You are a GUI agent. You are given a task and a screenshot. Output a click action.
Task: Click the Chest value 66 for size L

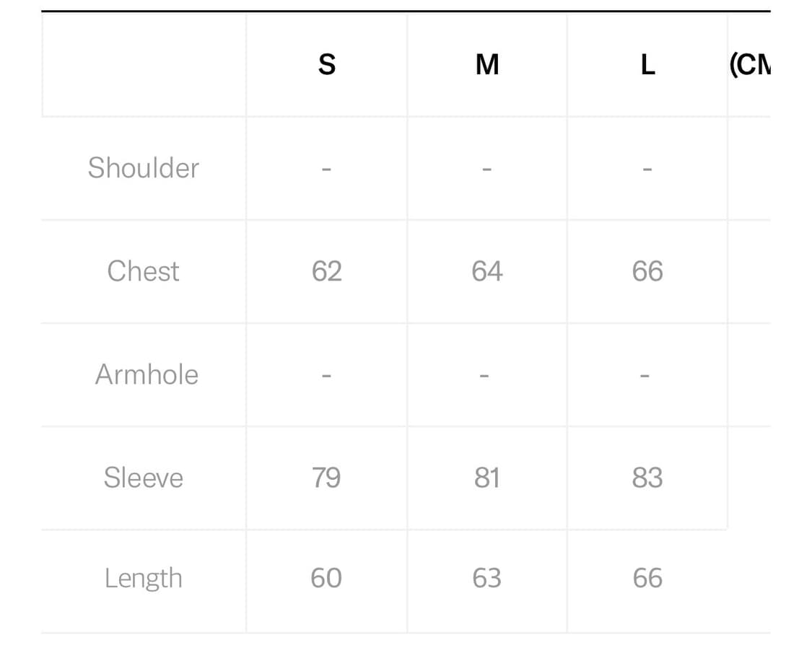[647, 271]
